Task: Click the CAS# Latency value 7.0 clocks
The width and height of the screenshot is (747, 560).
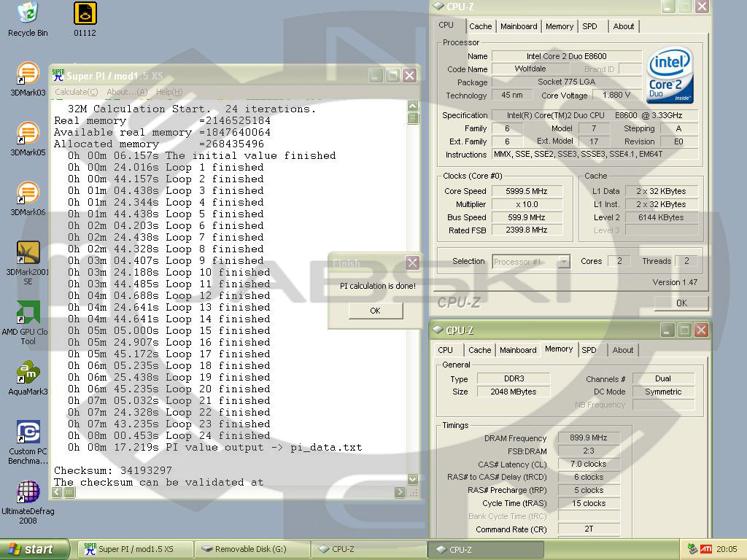Action: 589,464
